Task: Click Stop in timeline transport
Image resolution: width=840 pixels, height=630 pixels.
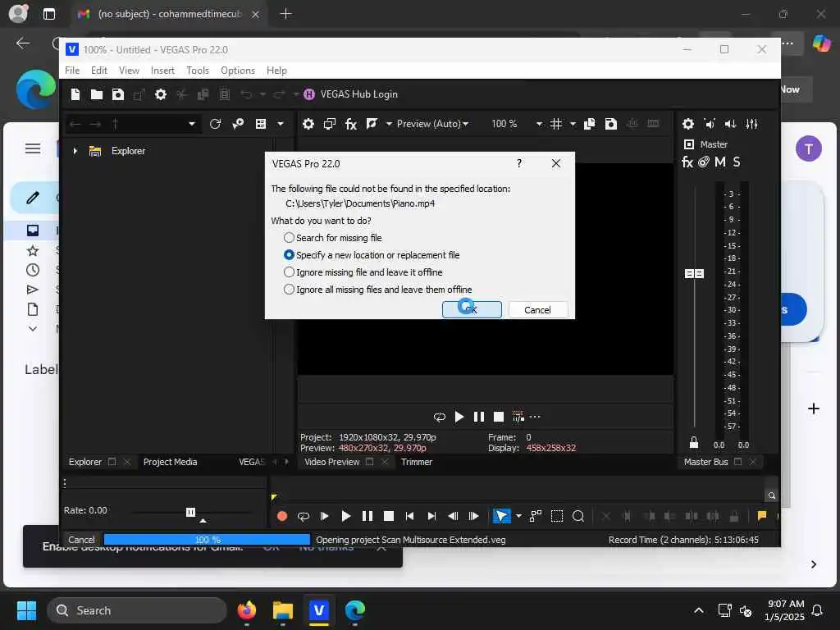Action: pyautogui.click(x=389, y=516)
